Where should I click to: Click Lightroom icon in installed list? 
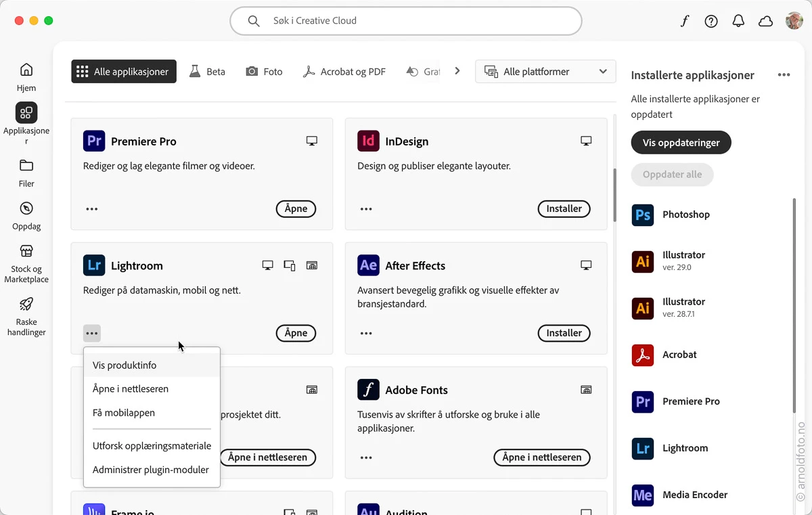pyautogui.click(x=643, y=448)
